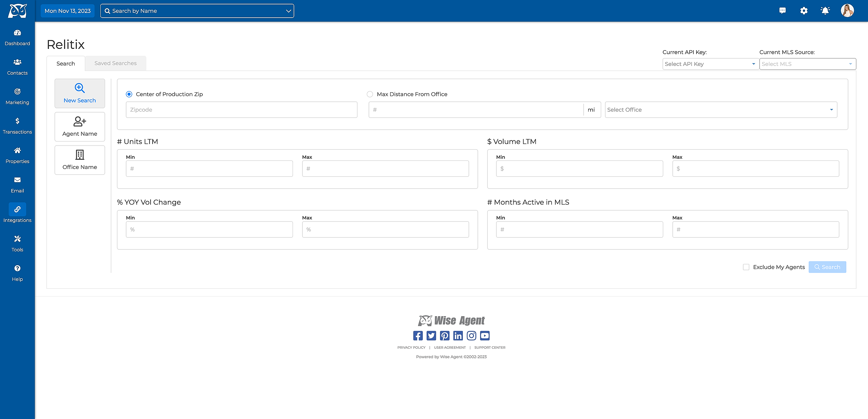Select Max Distance From Office radio
The width and height of the screenshot is (868, 419).
[370, 94]
